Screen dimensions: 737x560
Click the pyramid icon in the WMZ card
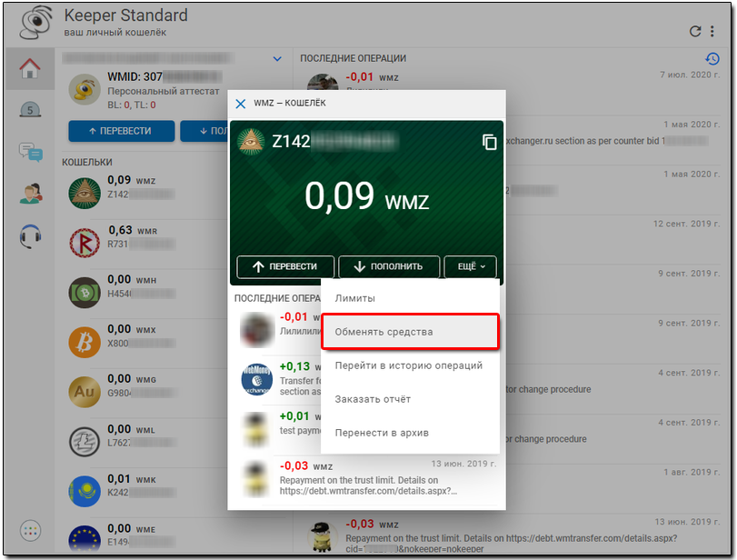[x=251, y=142]
